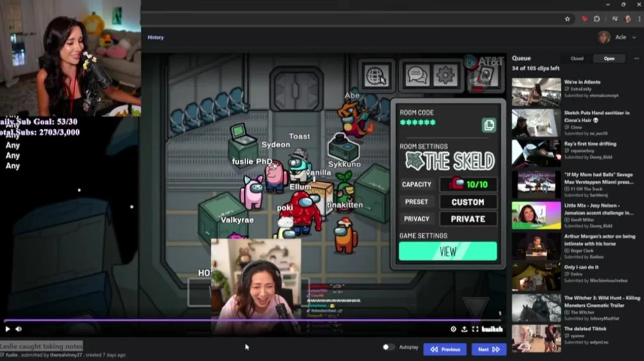Image resolution: width=644 pixels, height=361 pixels.
Task: Click the VIEW game settings button
Action: [x=448, y=252]
